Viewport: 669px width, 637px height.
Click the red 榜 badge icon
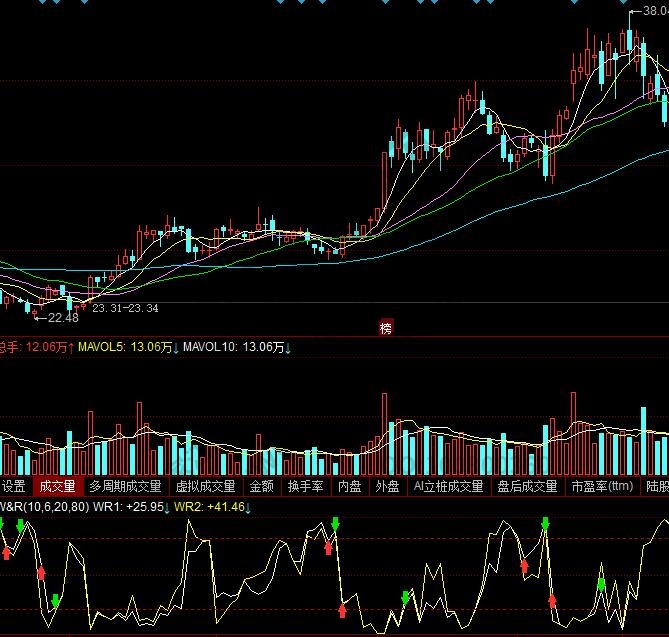386,327
